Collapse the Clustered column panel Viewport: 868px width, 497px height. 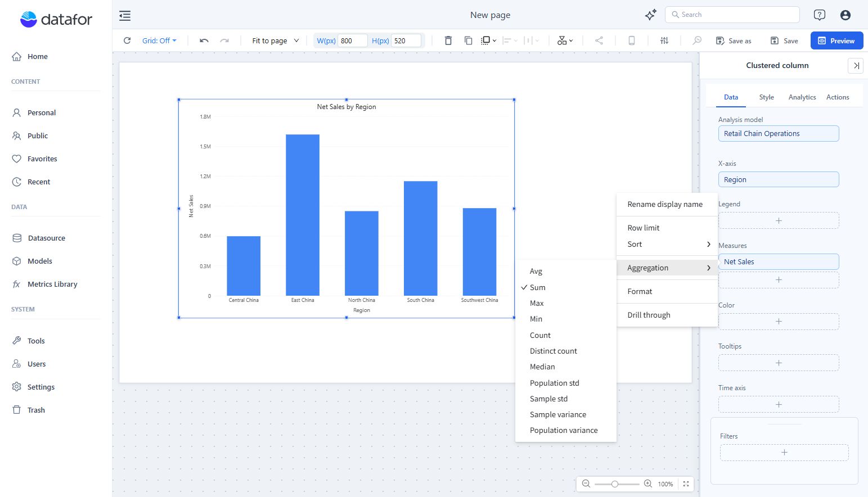coord(856,66)
